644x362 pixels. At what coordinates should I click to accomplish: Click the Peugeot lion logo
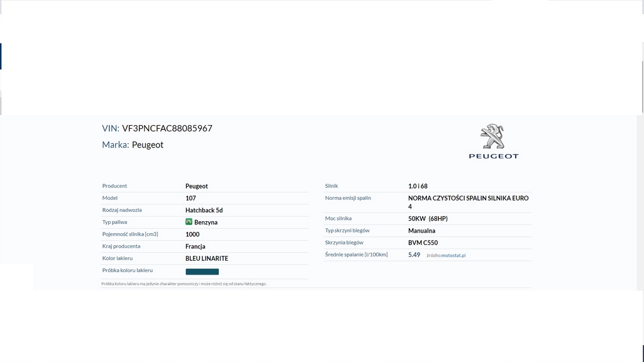tap(493, 141)
